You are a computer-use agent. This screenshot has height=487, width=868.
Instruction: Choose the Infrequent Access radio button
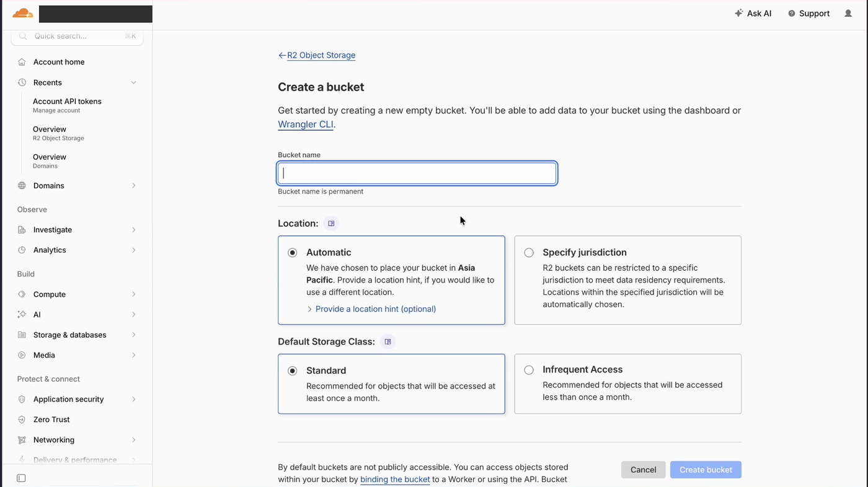pyautogui.click(x=529, y=370)
